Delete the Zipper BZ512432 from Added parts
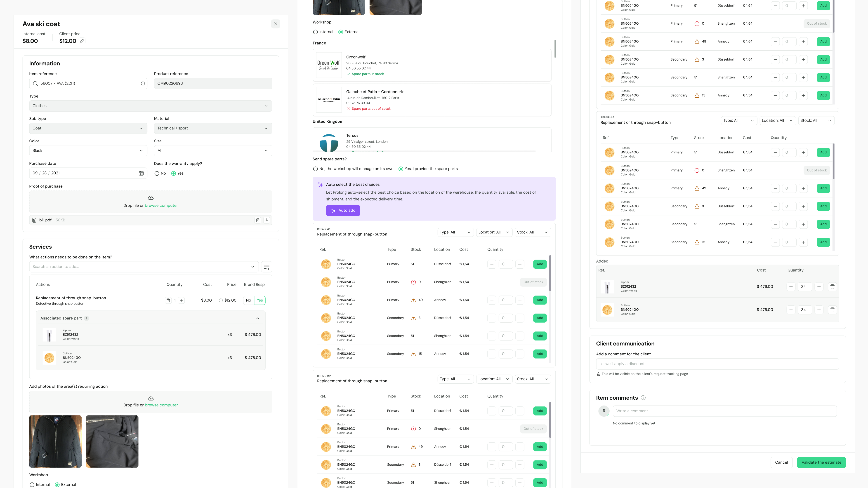Viewport: 868px width, 488px height. click(x=832, y=287)
